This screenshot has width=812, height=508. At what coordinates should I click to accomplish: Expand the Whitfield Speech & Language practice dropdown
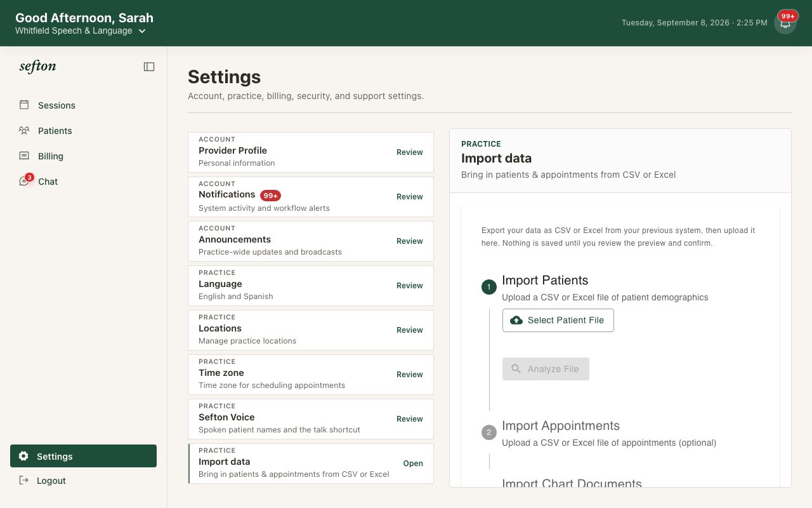(81, 30)
